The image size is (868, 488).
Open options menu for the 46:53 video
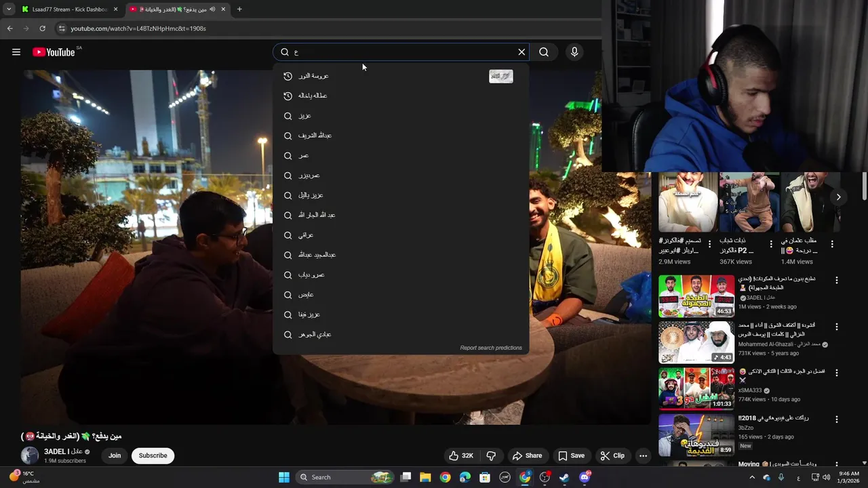(x=837, y=281)
